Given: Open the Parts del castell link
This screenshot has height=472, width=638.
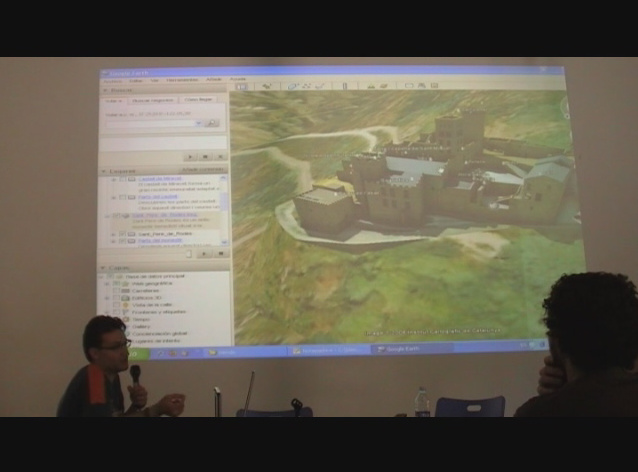Looking at the screenshot, I should tap(158, 197).
